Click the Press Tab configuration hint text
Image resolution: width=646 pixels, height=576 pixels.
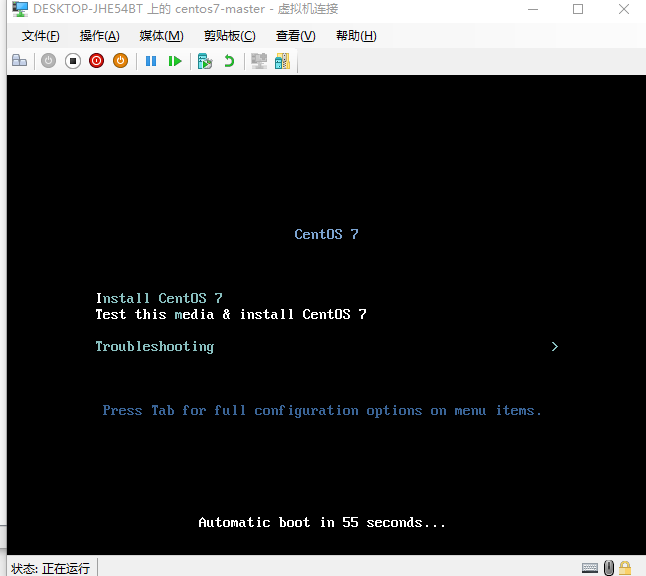(322, 410)
